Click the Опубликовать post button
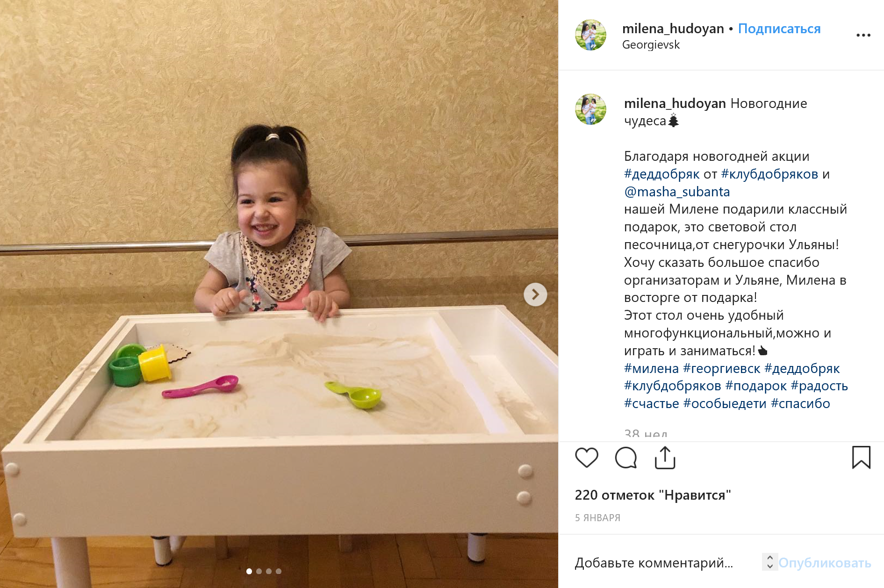Screen dimensions: 884x588 tap(825, 563)
